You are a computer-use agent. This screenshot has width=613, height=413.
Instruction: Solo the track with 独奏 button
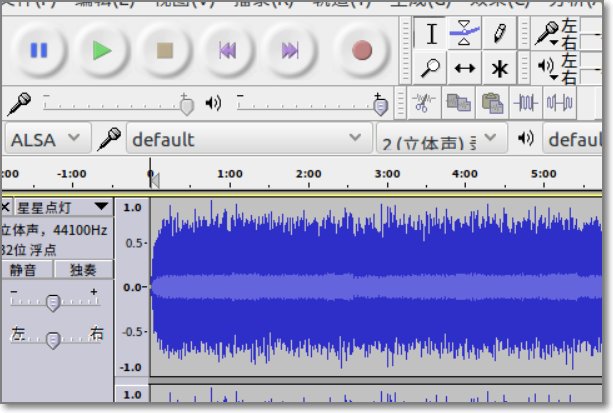(x=84, y=270)
